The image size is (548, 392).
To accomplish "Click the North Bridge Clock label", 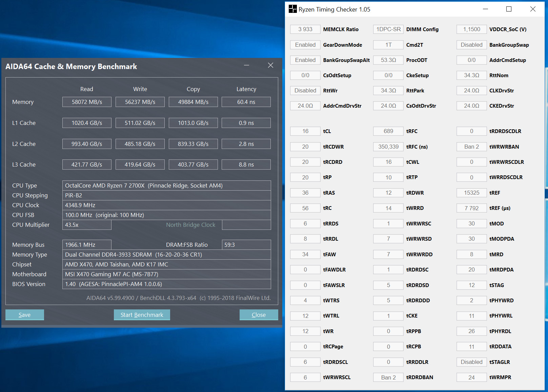I will pyautogui.click(x=191, y=225).
